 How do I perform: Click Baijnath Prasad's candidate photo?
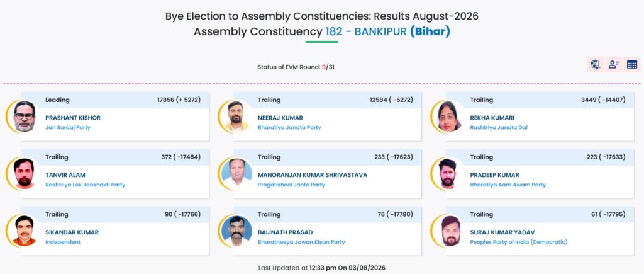click(x=236, y=231)
